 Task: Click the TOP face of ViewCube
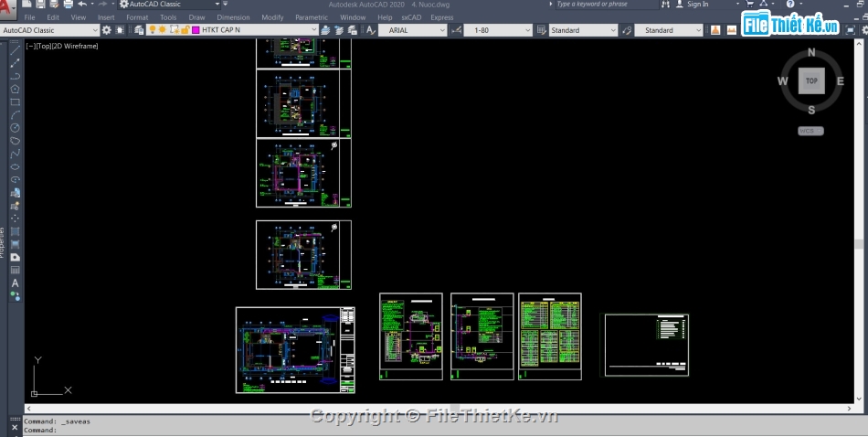pos(811,80)
